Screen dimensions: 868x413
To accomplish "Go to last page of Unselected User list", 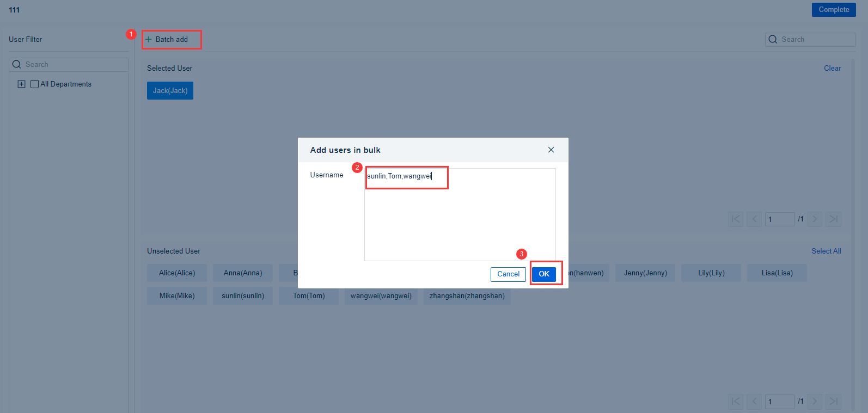I will [x=833, y=402].
